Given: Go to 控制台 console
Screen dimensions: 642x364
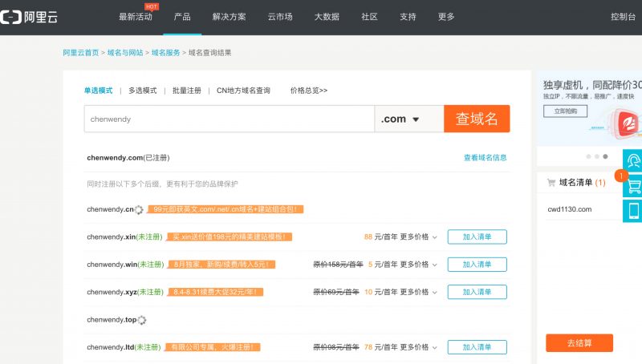Looking at the screenshot, I should click(624, 17).
